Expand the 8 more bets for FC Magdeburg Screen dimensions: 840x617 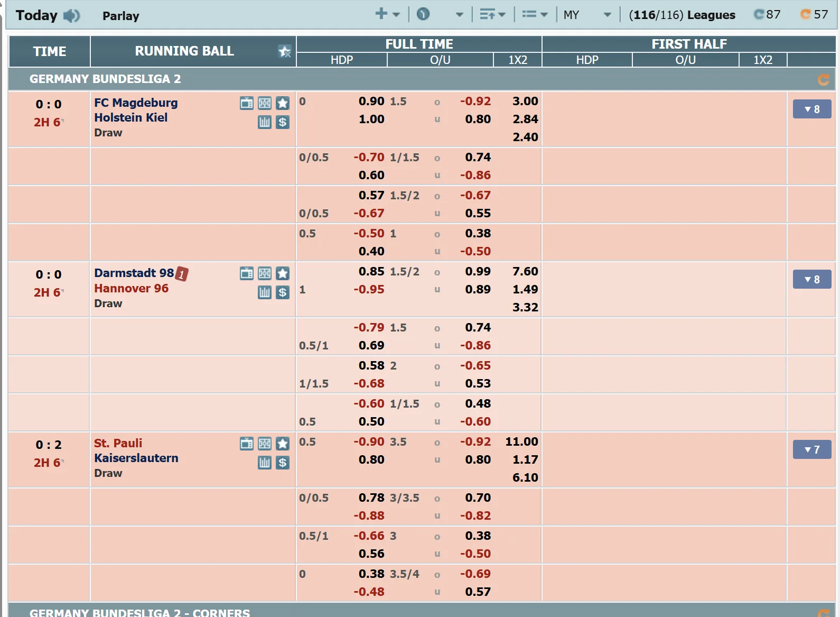[812, 109]
